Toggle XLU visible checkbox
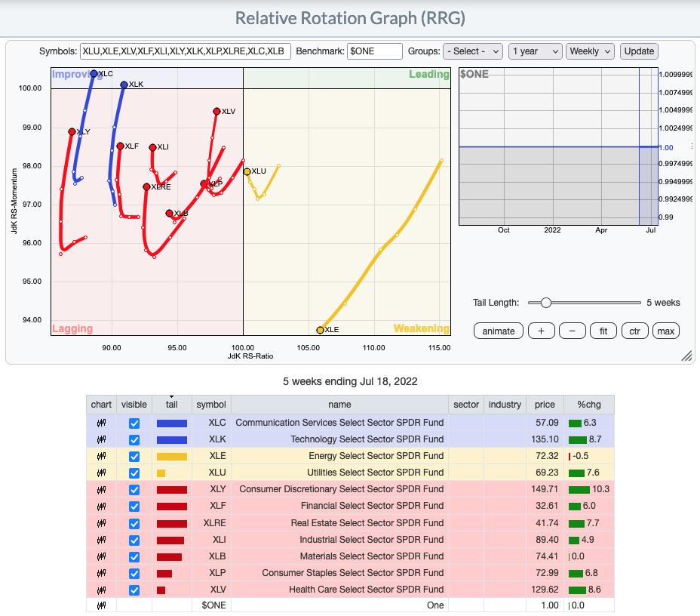700x616 pixels. [x=134, y=473]
